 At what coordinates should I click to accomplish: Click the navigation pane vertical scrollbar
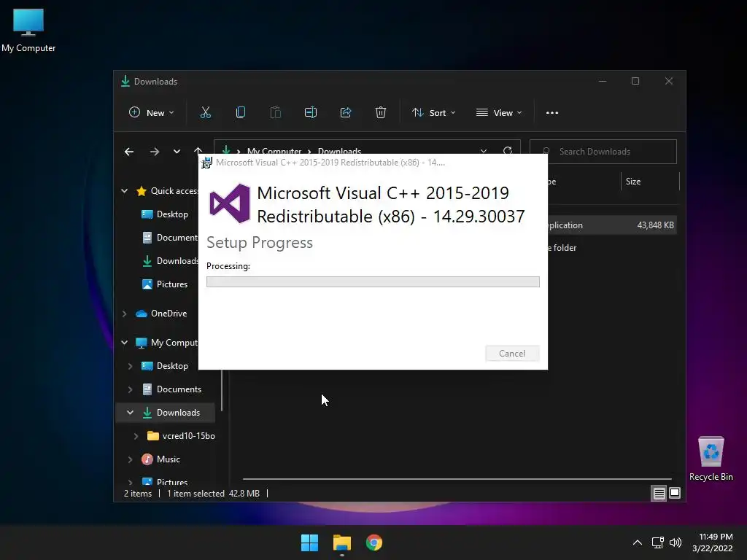click(x=222, y=391)
